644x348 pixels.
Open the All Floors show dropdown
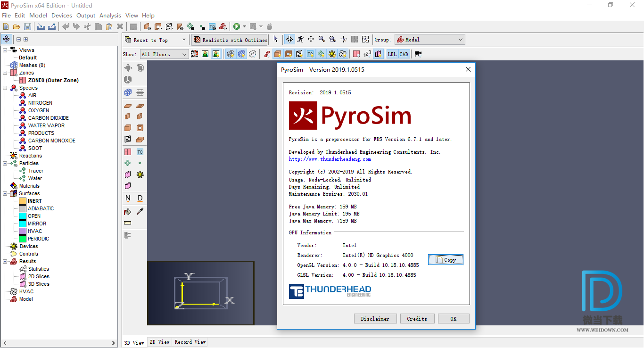pos(164,54)
